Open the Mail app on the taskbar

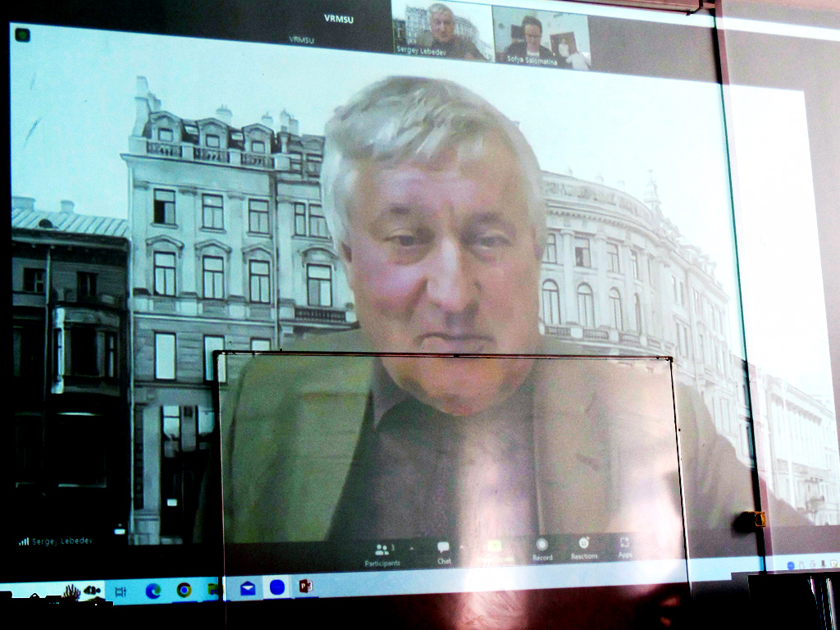coord(248,588)
